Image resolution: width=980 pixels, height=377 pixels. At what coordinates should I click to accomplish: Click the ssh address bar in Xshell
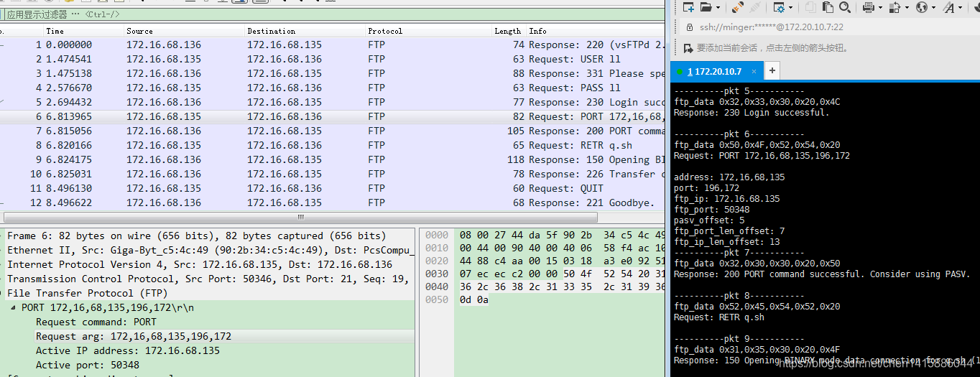[830, 27]
